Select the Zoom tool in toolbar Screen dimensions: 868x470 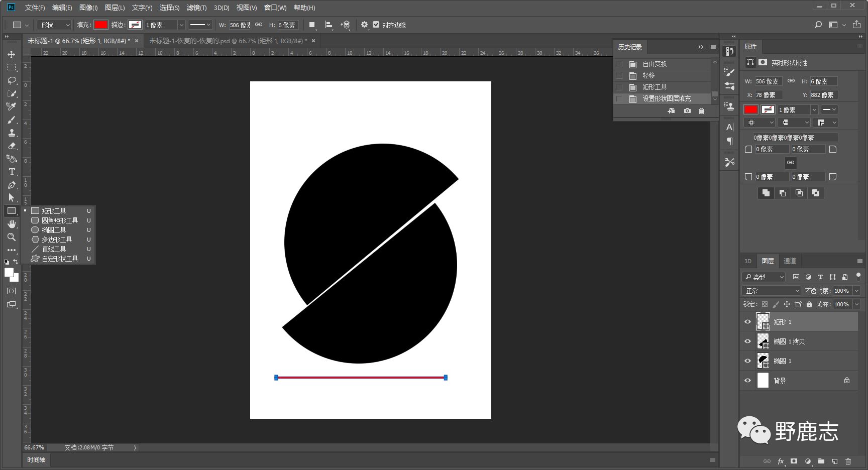coord(12,237)
